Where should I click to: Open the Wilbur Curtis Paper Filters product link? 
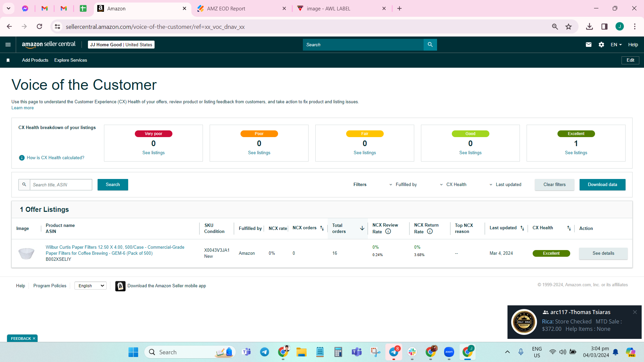(115, 250)
